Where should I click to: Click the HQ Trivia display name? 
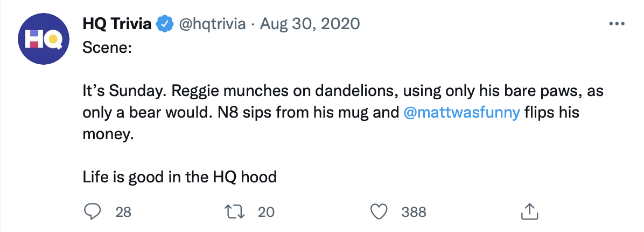click(x=117, y=24)
